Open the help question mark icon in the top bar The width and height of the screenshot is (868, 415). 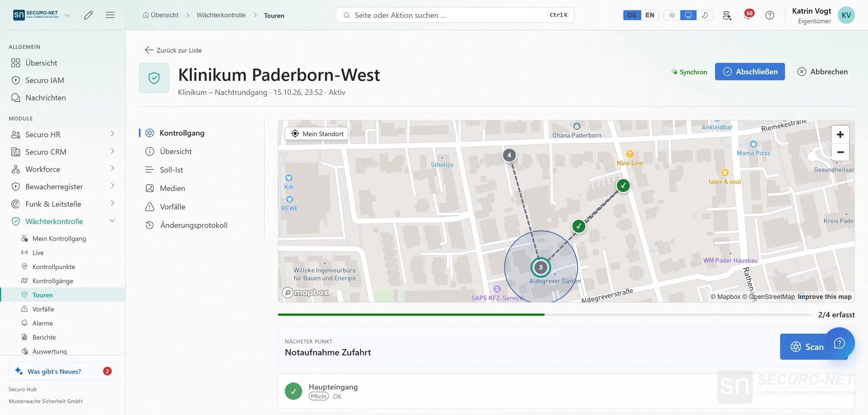coord(769,15)
